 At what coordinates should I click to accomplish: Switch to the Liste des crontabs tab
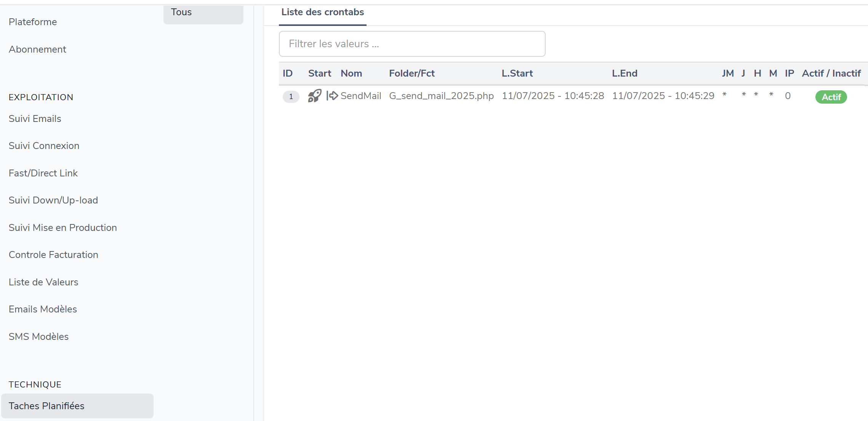coord(322,12)
